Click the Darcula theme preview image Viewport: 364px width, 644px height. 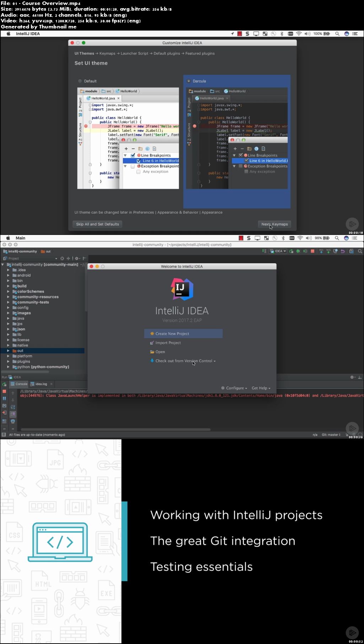click(237, 138)
